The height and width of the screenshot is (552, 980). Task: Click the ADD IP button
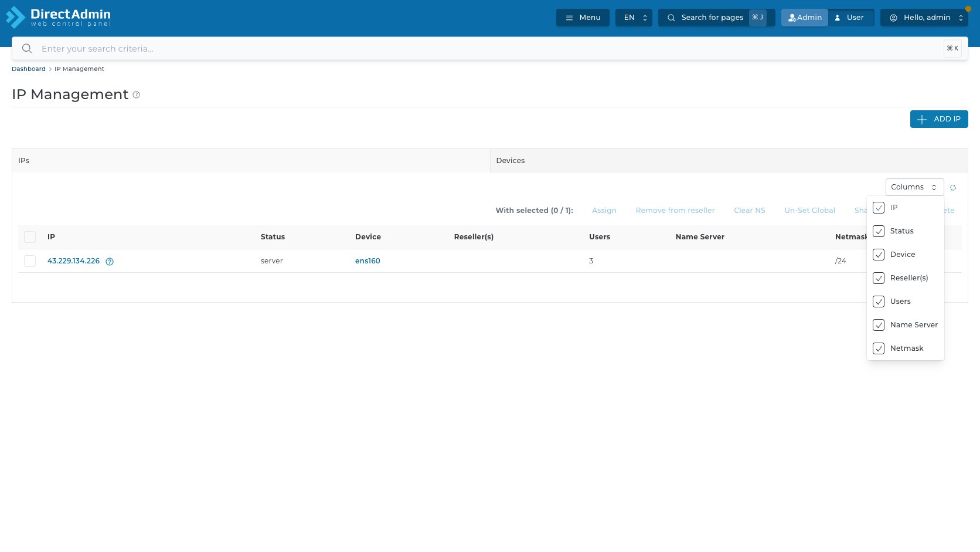[939, 119]
